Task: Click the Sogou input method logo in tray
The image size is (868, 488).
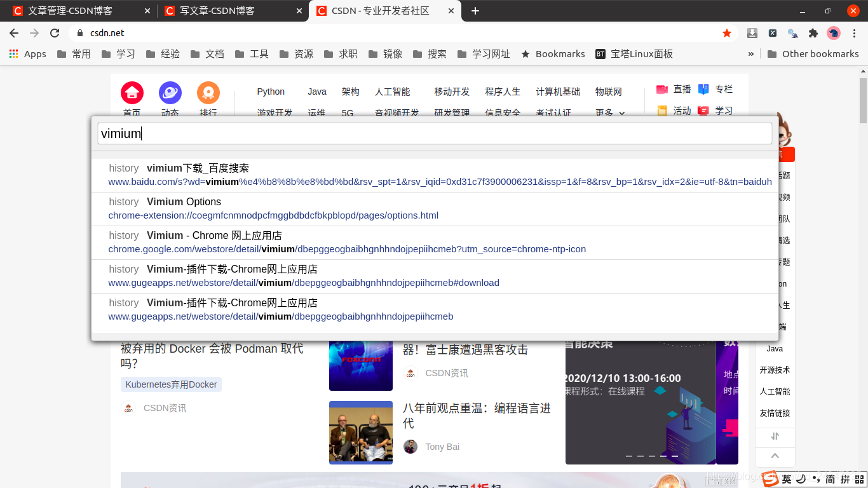Action: (770, 478)
